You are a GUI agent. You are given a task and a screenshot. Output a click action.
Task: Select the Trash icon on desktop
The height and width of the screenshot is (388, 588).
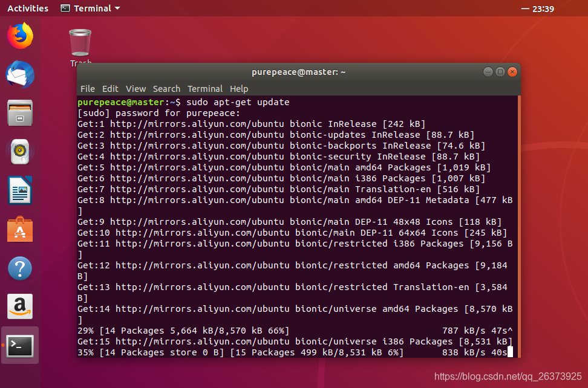pyautogui.click(x=80, y=43)
